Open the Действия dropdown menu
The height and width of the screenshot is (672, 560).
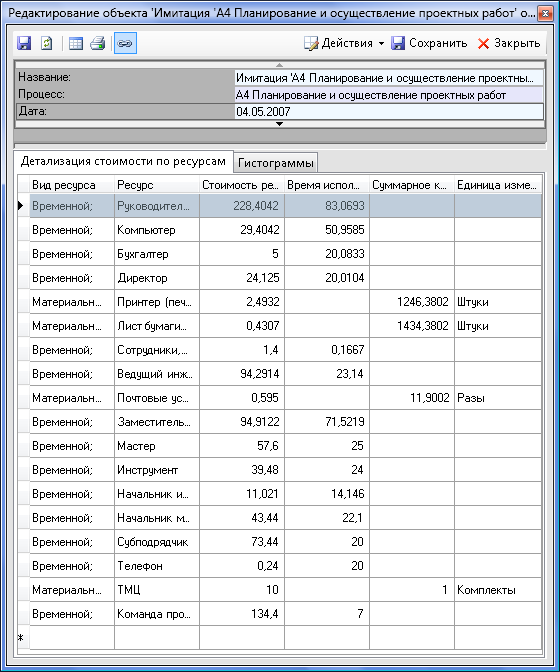[x=344, y=43]
